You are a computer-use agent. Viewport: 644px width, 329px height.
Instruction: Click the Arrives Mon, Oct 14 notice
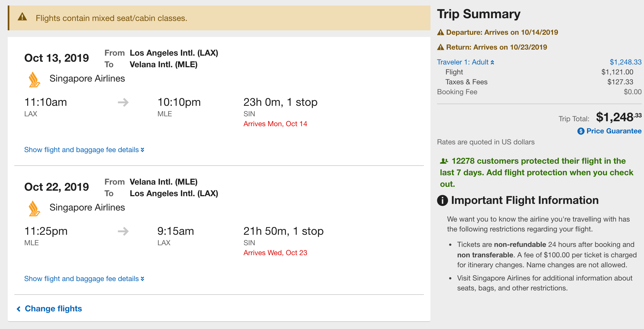coord(275,124)
